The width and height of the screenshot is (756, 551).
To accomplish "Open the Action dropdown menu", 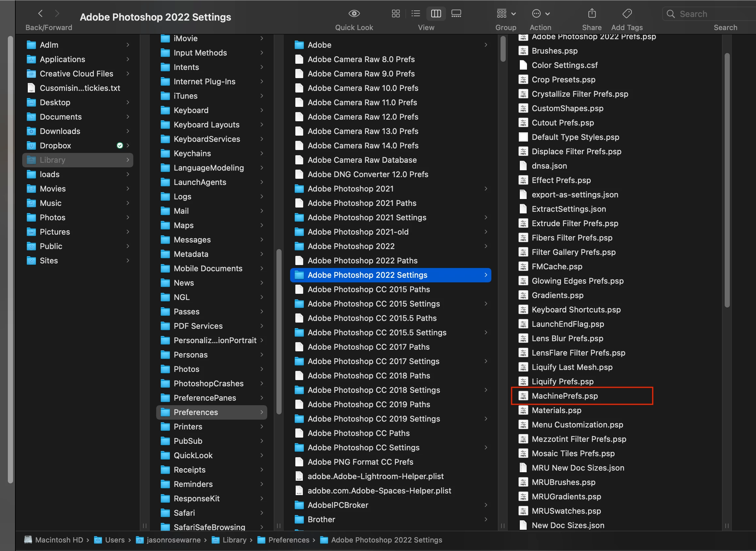I will pyautogui.click(x=540, y=14).
